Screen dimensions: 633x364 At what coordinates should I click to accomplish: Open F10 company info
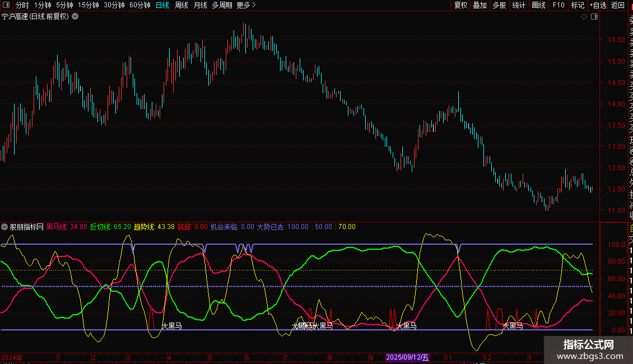[558, 6]
